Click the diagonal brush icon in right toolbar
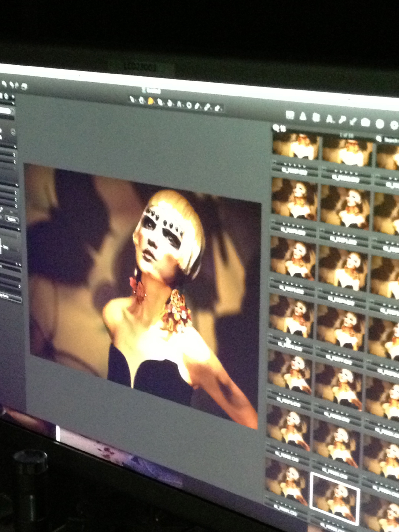This screenshot has height=532, width=399. tap(353, 121)
